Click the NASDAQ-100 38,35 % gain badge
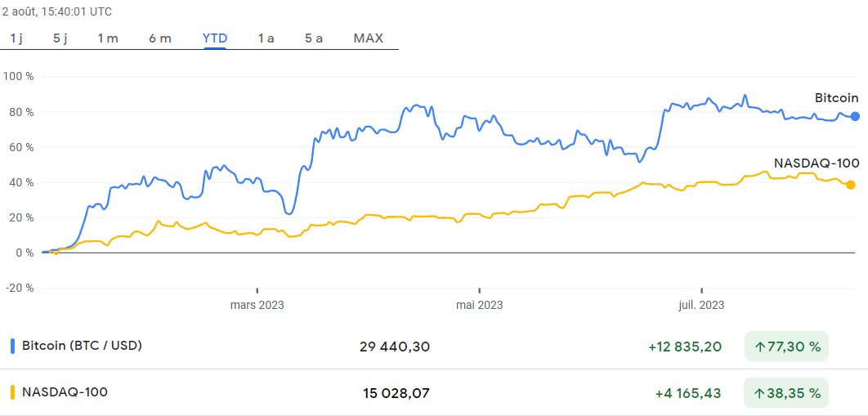Viewport: 868px width, 416px height. [x=786, y=393]
